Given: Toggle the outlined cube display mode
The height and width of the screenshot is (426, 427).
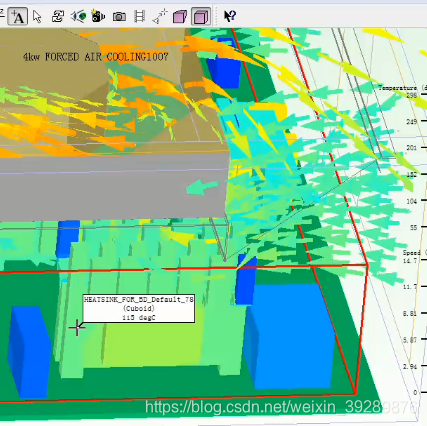Looking at the screenshot, I should click(x=201, y=16).
